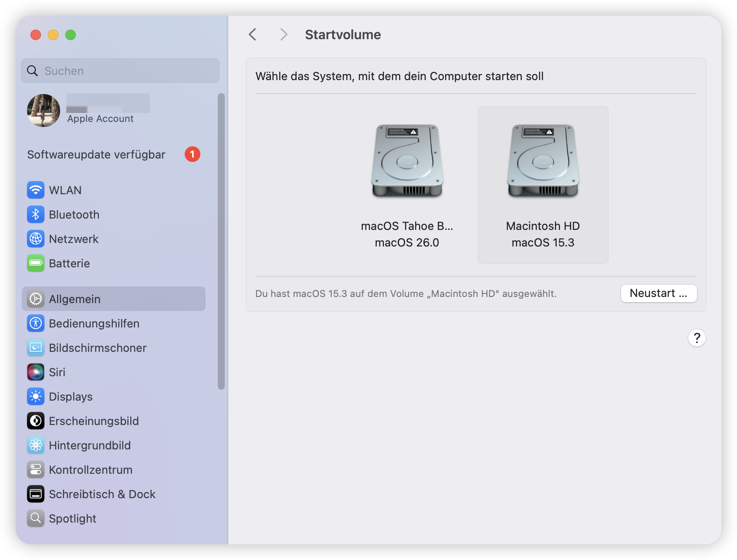The image size is (737, 560).
Task: Click the Schreibtisch & Dock icon
Action: tap(36, 494)
